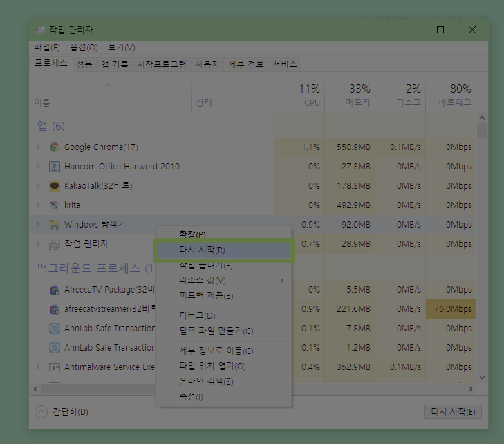Image resolution: width=504 pixels, height=444 pixels.
Task: Select the 프로세스 tab
Action: 51,64
